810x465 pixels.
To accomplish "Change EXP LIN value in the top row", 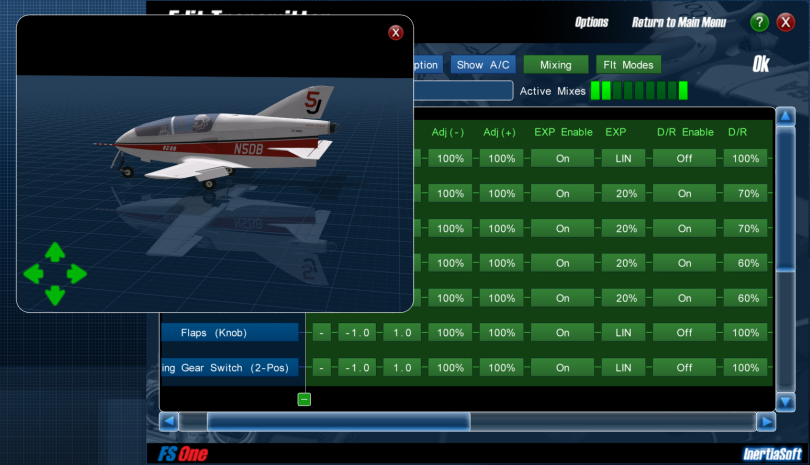I will coord(624,159).
